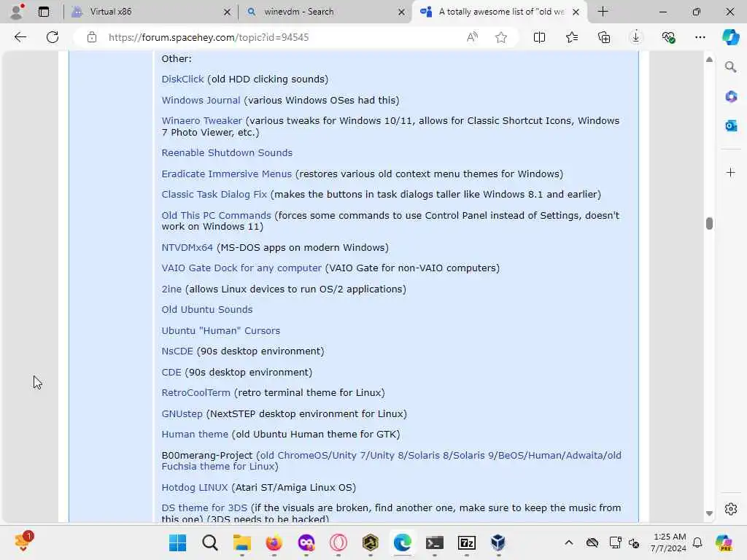The width and height of the screenshot is (747, 560).
Task: Reload the current page
Action: point(53,37)
